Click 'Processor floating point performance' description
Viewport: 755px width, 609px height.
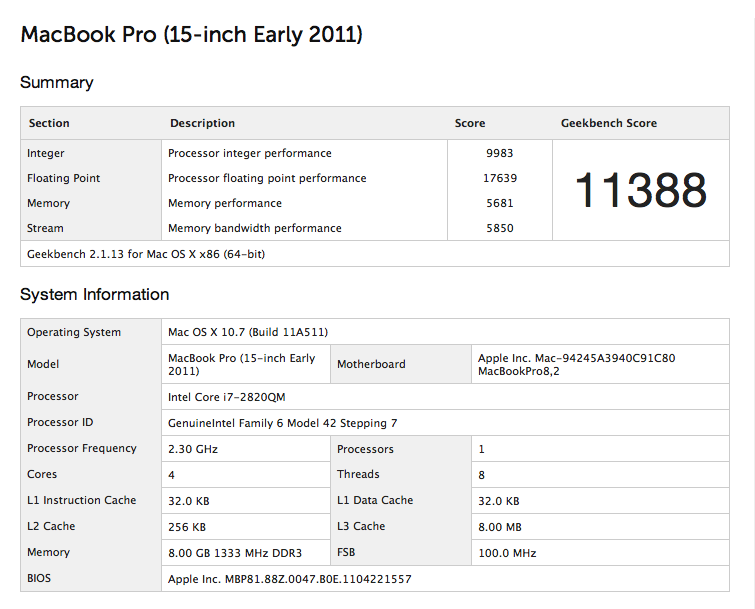tap(267, 178)
